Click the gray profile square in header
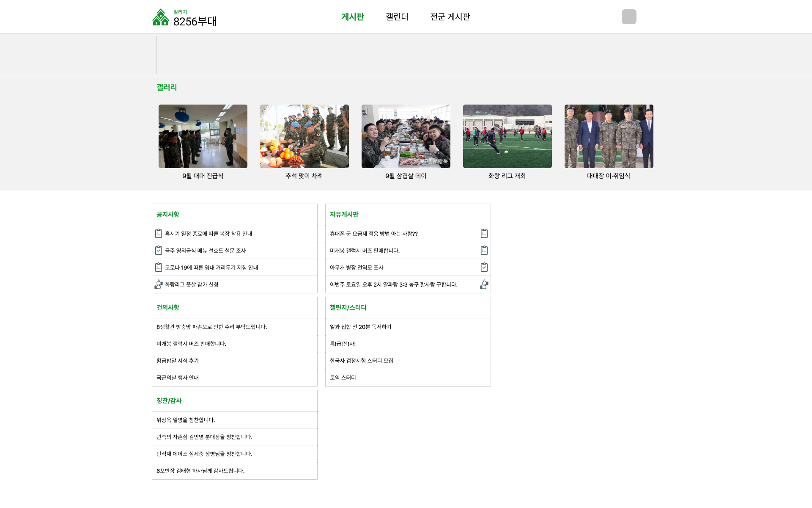This screenshot has width=812, height=508. click(629, 17)
